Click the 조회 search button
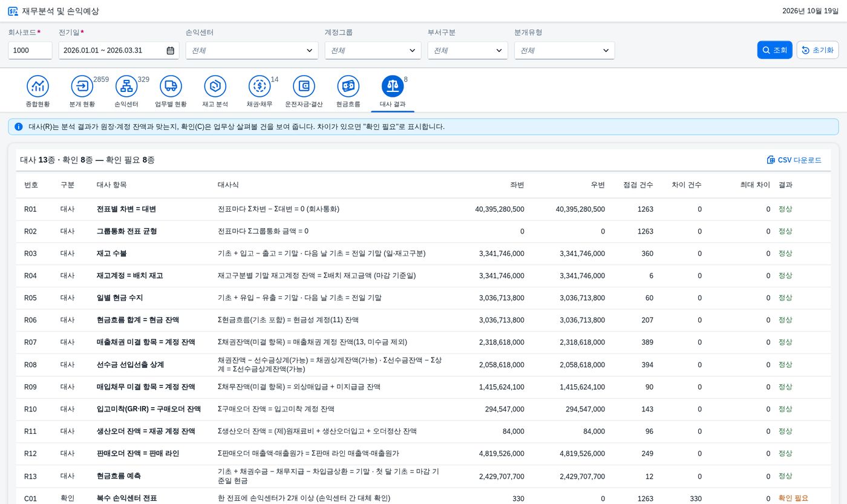The width and height of the screenshot is (847, 504). coord(774,50)
